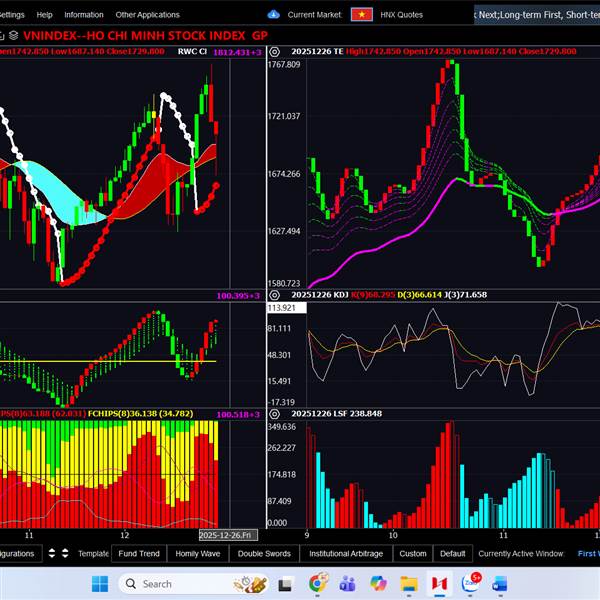Screen dimensions: 600x600
Task: Click the Vietnam flag market icon
Action: 361,15
